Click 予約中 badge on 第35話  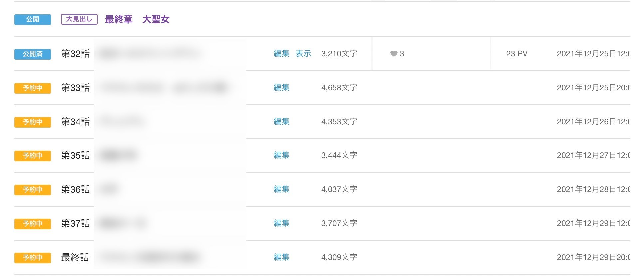pyautogui.click(x=32, y=156)
